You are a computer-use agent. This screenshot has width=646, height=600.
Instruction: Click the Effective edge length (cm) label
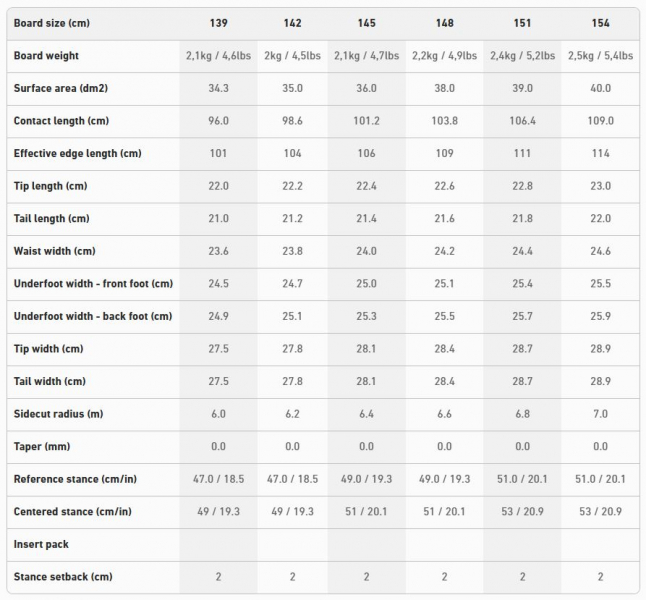[x=77, y=153]
